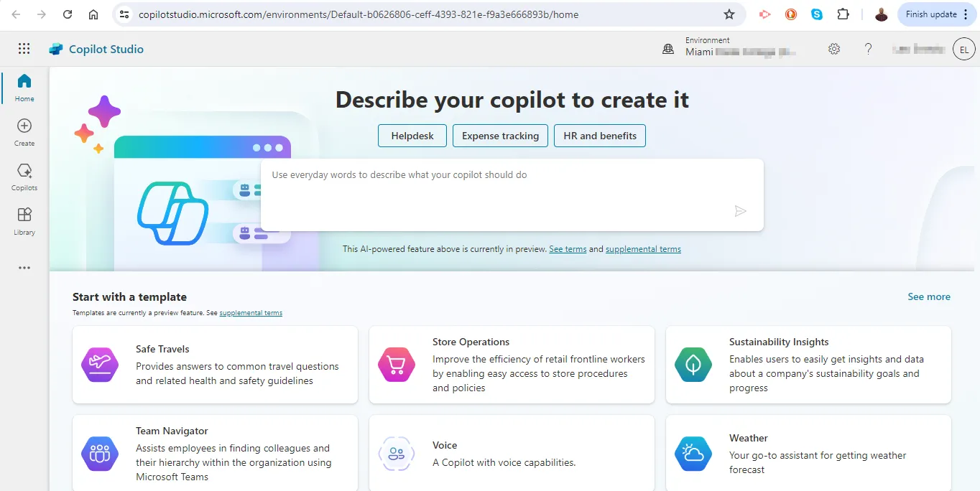Click the Sustainability Insights leaf icon
Image resolution: width=980 pixels, height=491 pixels.
click(x=693, y=365)
